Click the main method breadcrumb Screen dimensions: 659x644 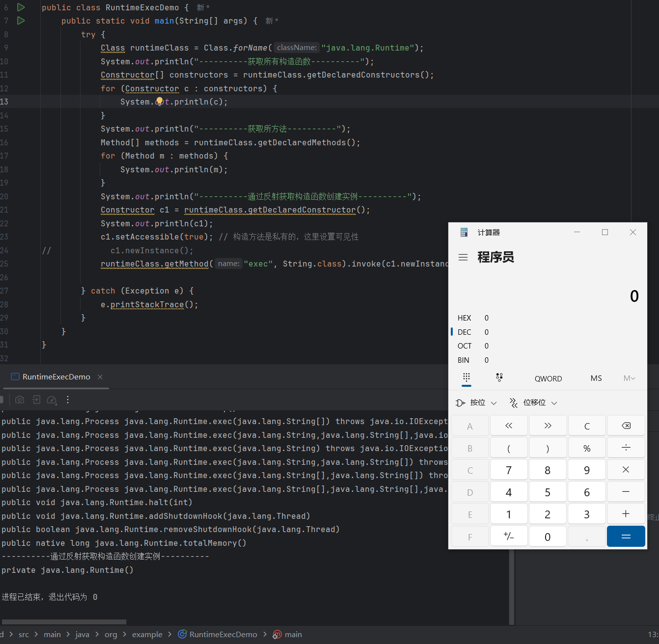(287, 634)
